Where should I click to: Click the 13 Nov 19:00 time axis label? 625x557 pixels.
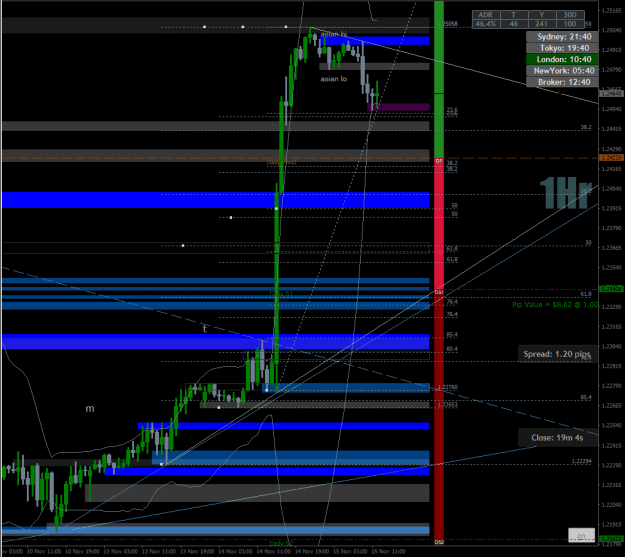[x=197, y=551]
